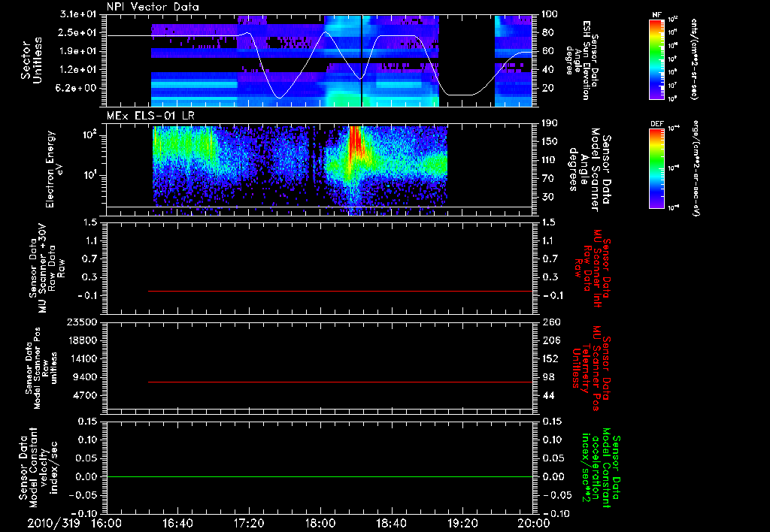
Task: Click the '18:00' time tick label
Action: point(320,523)
